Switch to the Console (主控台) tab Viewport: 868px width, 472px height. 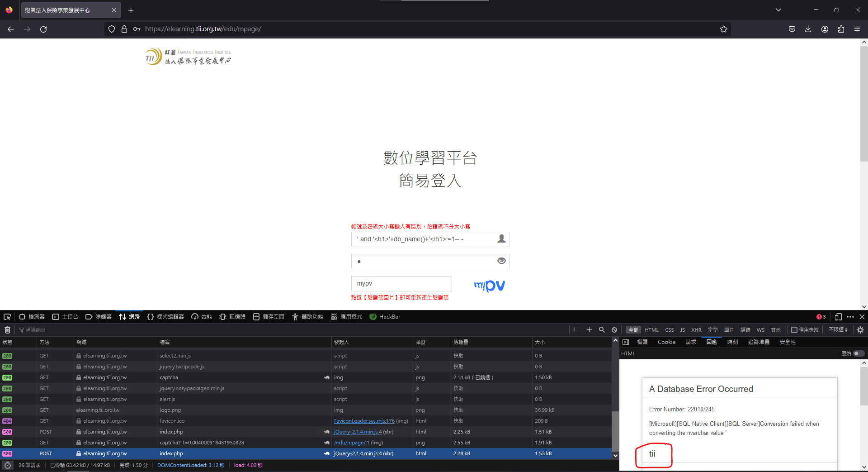coord(65,317)
